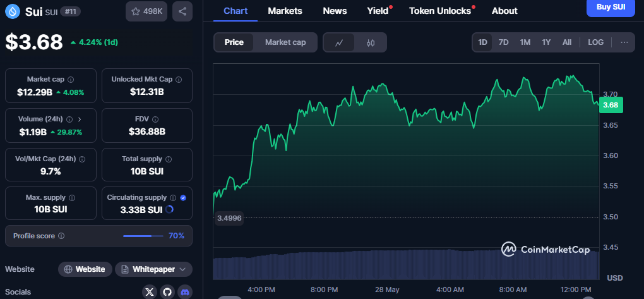Open the Yield tab
This screenshot has width=644, height=299.
(378, 11)
